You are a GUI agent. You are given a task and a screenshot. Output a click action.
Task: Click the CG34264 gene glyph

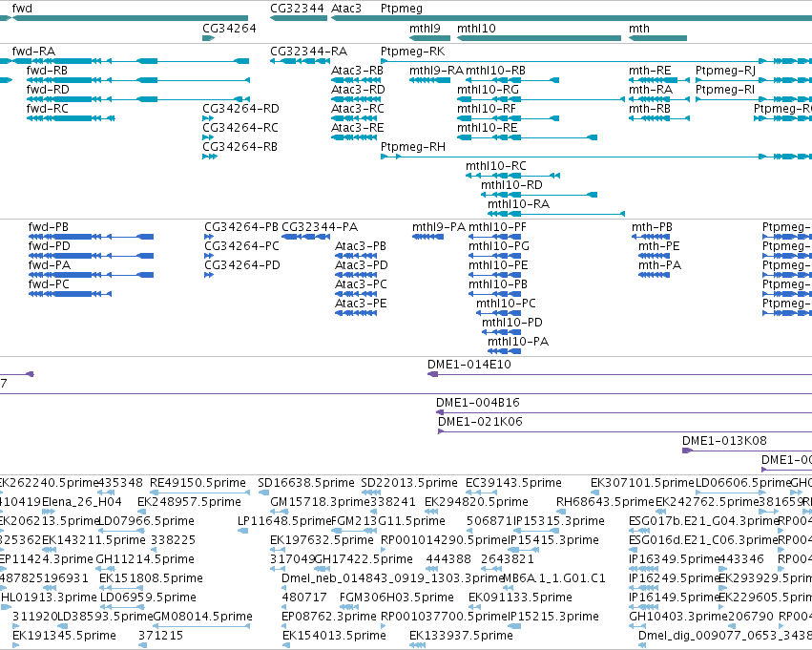[209, 38]
